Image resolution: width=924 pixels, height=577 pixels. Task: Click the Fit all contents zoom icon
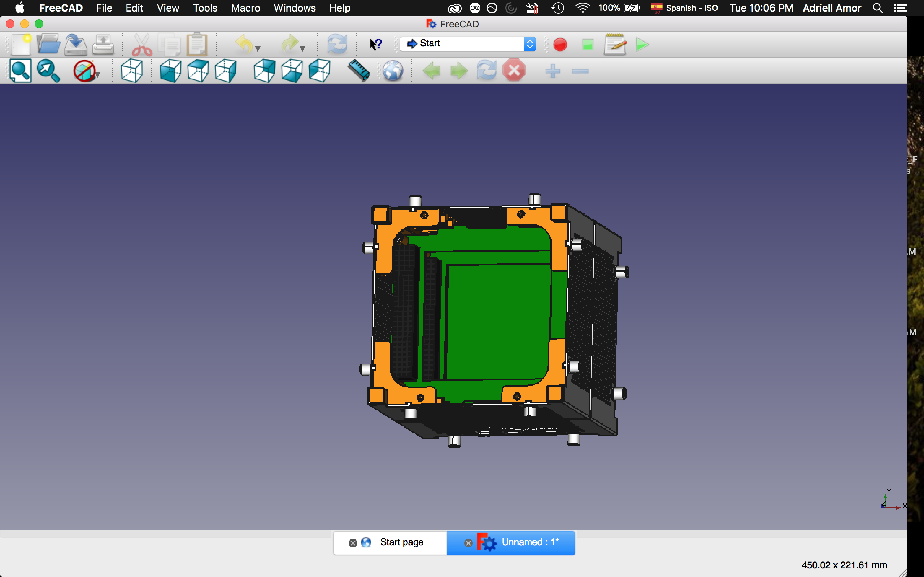click(20, 71)
